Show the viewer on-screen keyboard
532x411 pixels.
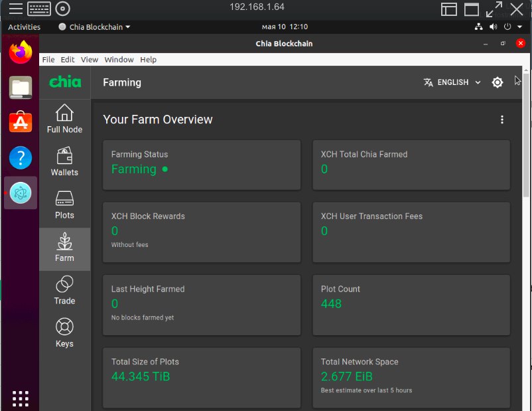coord(39,9)
